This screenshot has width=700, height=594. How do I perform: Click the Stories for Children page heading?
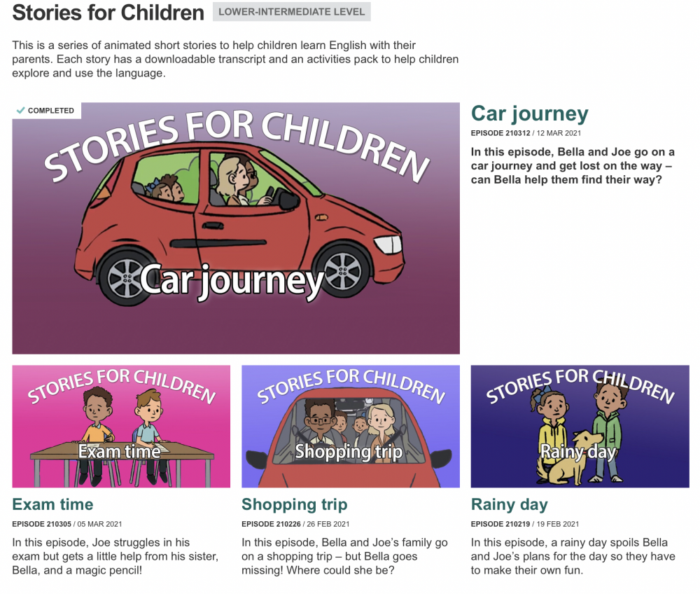(108, 12)
